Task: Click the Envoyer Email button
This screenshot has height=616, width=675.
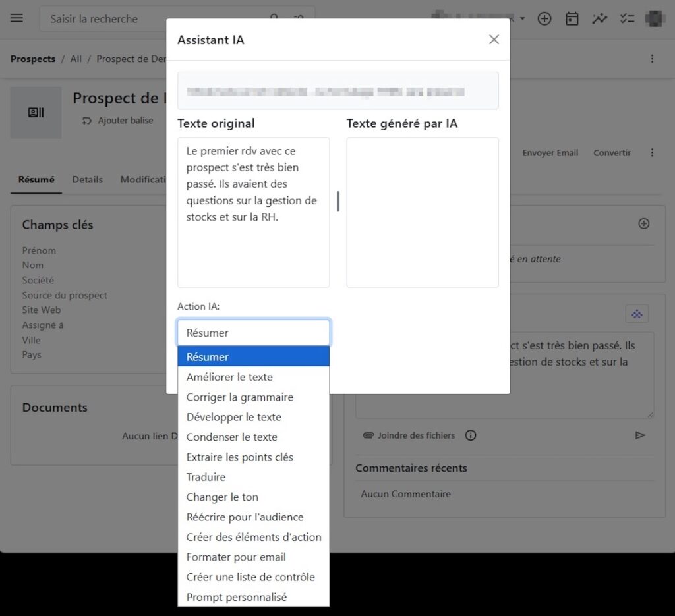Action: point(550,153)
